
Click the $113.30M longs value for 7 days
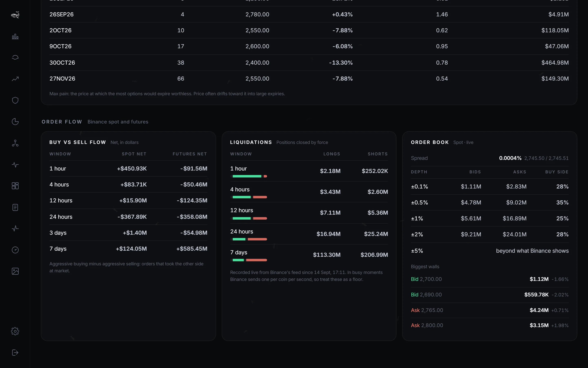[326, 255]
